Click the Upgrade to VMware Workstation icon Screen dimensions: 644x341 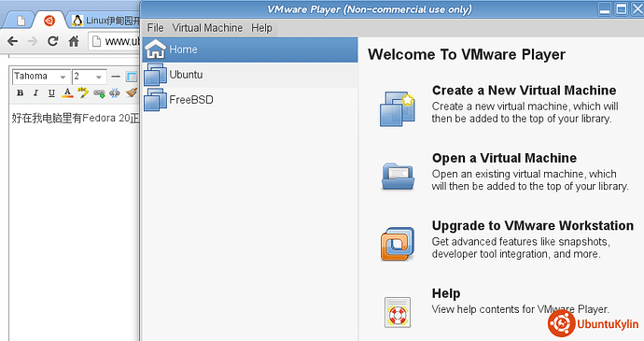[398, 244]
